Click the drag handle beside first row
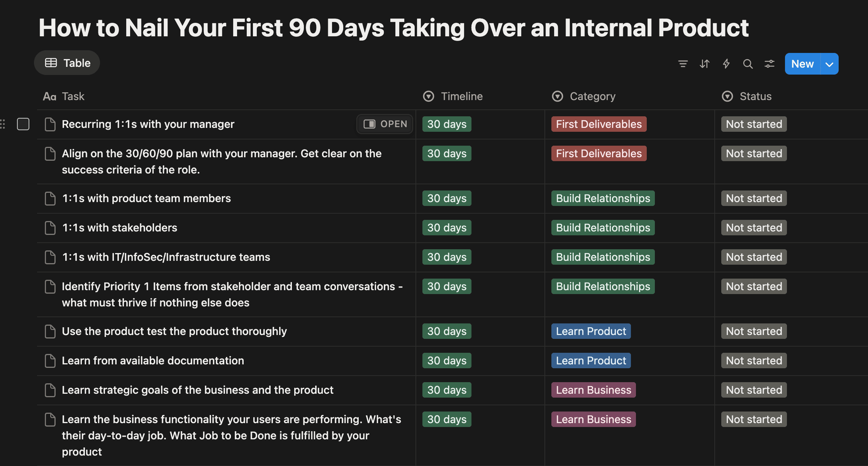The width and height of the screenshot is (868, 466). (x=3, y=124)
